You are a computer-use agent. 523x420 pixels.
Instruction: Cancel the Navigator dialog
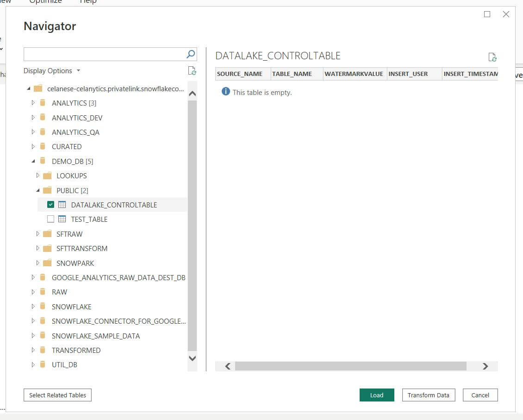click(480, 395)
